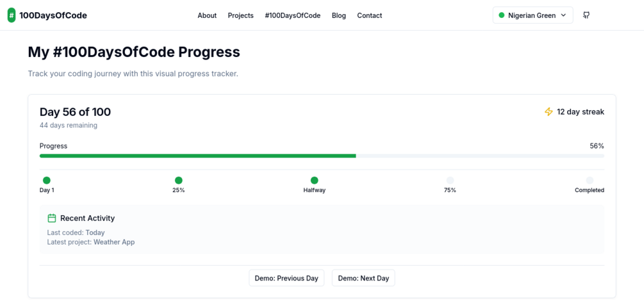Open the Contact nav link

[369, 15]
